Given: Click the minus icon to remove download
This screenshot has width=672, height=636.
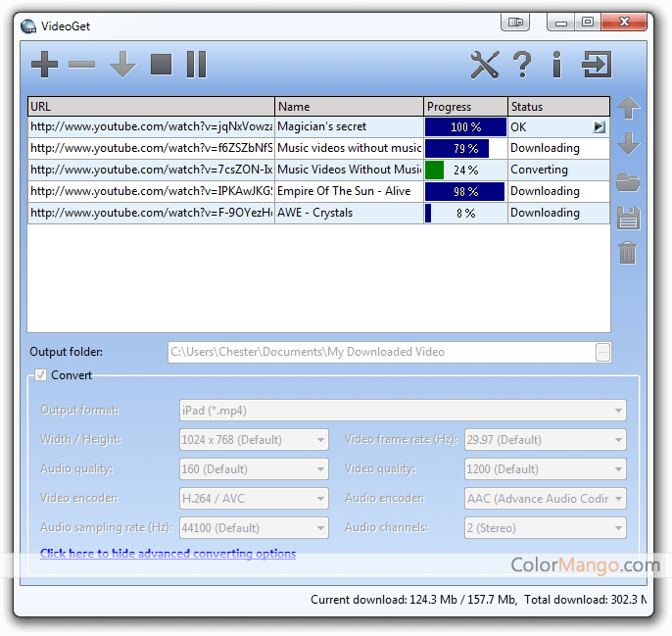Looking at the screenshot, I should point(82,66).
